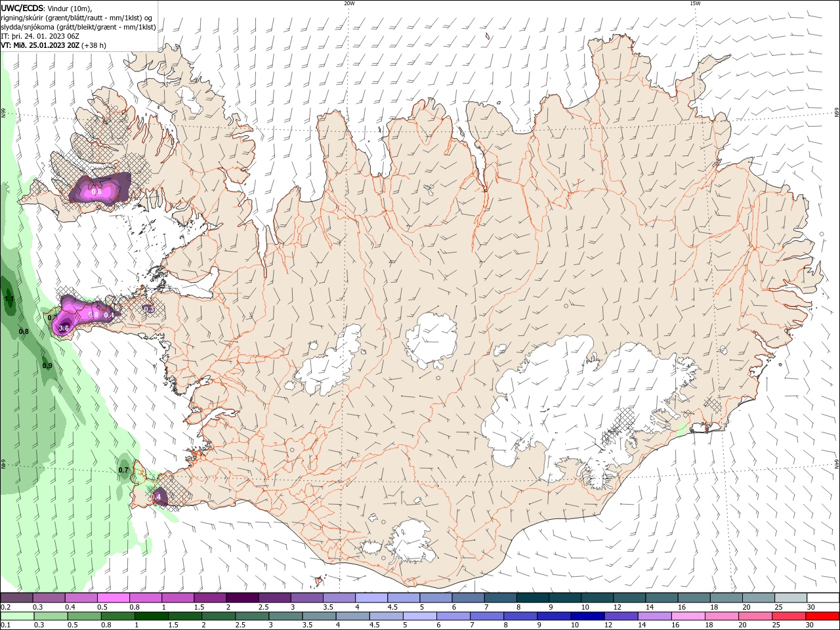Click the grey-green 3 swatch in lower legend row
Image resolution: width=840 pixels, height=630 pixels.
click(x=285, y=616)
